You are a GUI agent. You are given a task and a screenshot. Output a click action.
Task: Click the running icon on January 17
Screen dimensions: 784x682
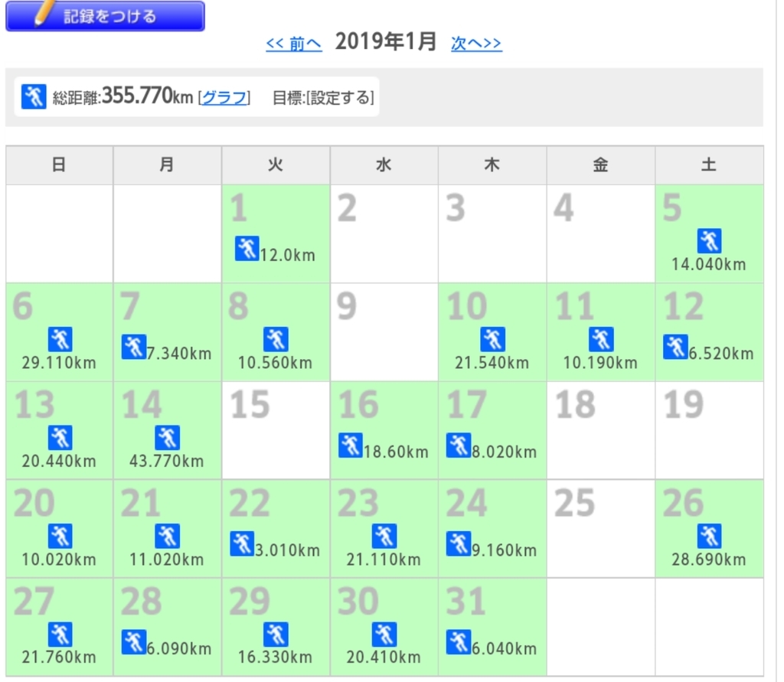click(x=459, y=445)
